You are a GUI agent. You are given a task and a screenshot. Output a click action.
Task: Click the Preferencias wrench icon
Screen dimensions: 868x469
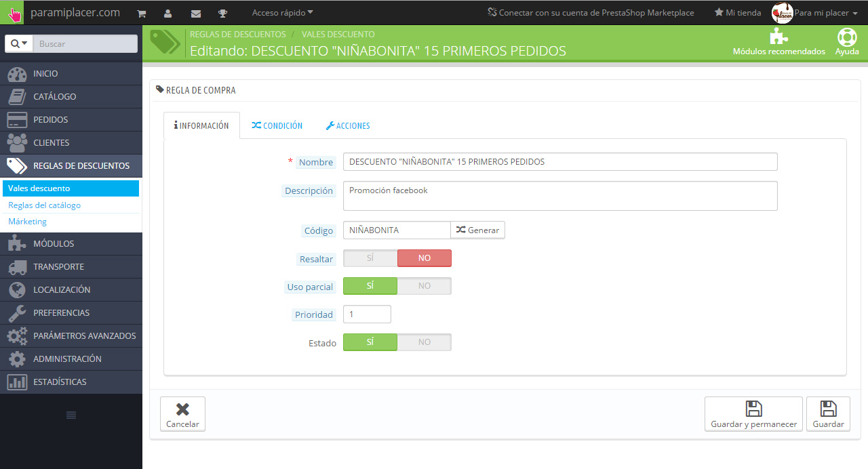17,312
